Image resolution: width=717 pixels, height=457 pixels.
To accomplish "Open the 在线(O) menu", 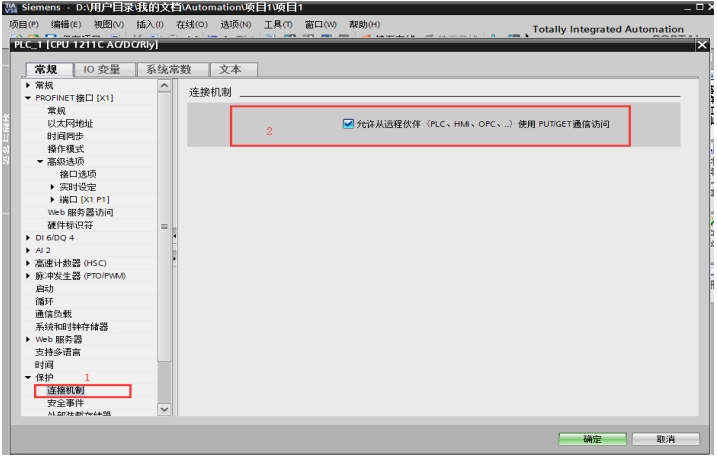I will pyautogui.click(x=192, y=24).
